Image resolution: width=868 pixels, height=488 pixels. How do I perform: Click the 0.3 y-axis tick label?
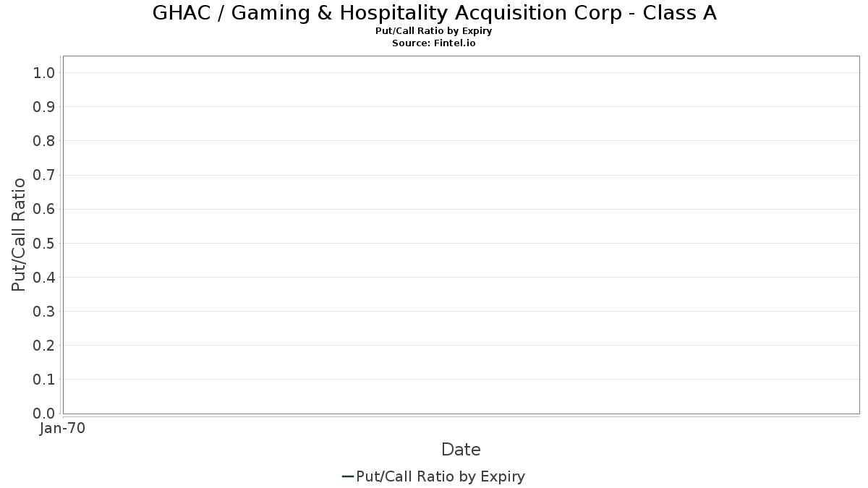point(44,311)
